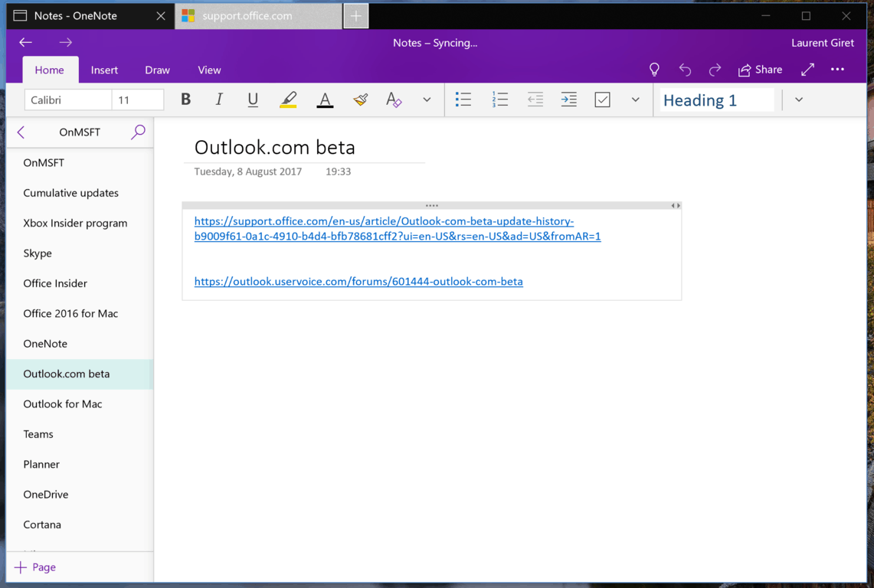The height and width of the screenshot is (588, 874).
Task: Open the Home ribbon tab
Action: click(50, 70)
